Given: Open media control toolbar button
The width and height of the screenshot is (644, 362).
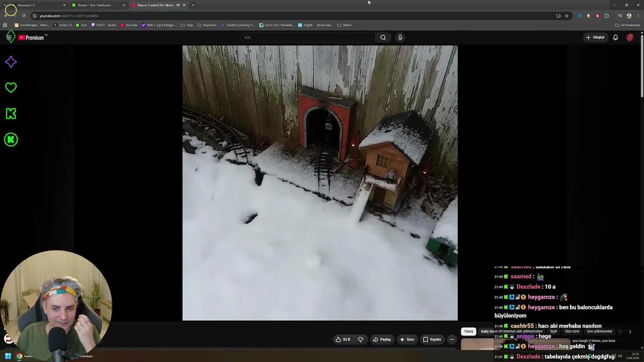Looking at the screenshot, I should tap(620, 16).
